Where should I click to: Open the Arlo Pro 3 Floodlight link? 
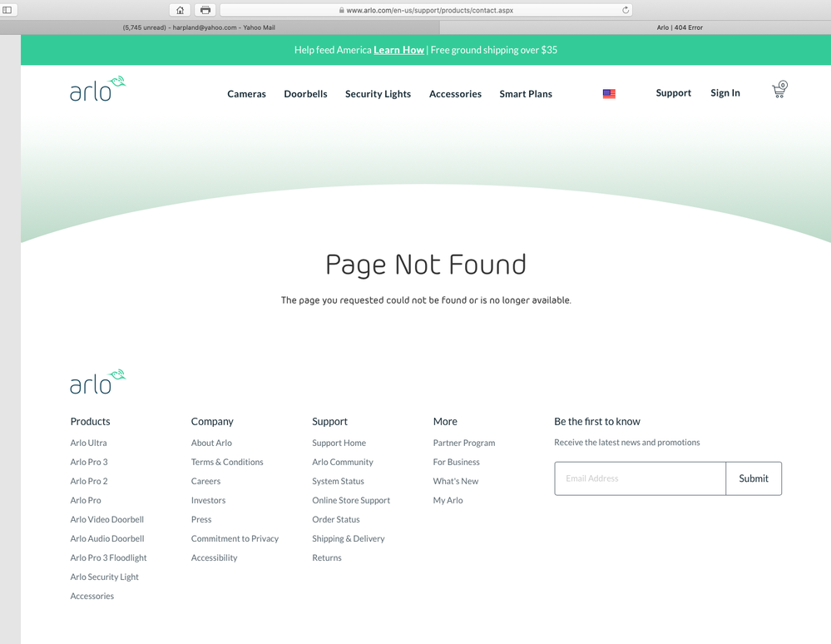pos(109,557)
